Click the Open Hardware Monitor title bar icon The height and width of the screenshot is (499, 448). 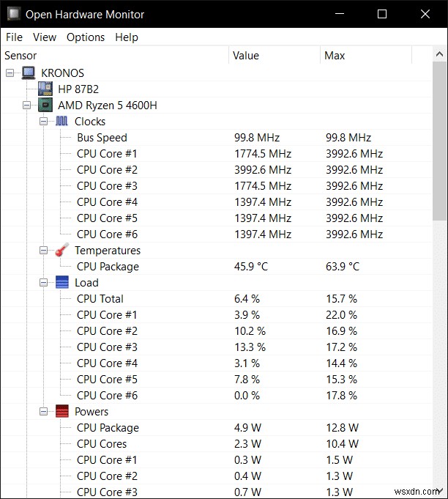pos(13,14)
